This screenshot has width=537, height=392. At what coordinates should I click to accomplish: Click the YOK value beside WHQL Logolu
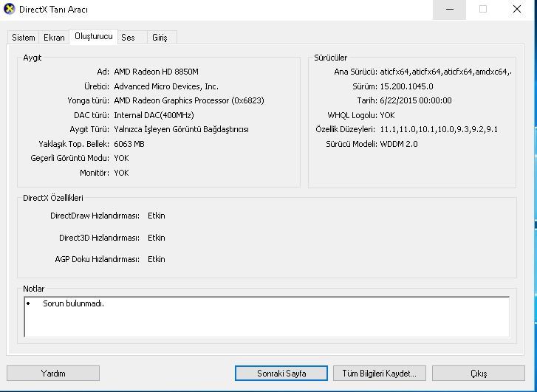click(387, 115)
